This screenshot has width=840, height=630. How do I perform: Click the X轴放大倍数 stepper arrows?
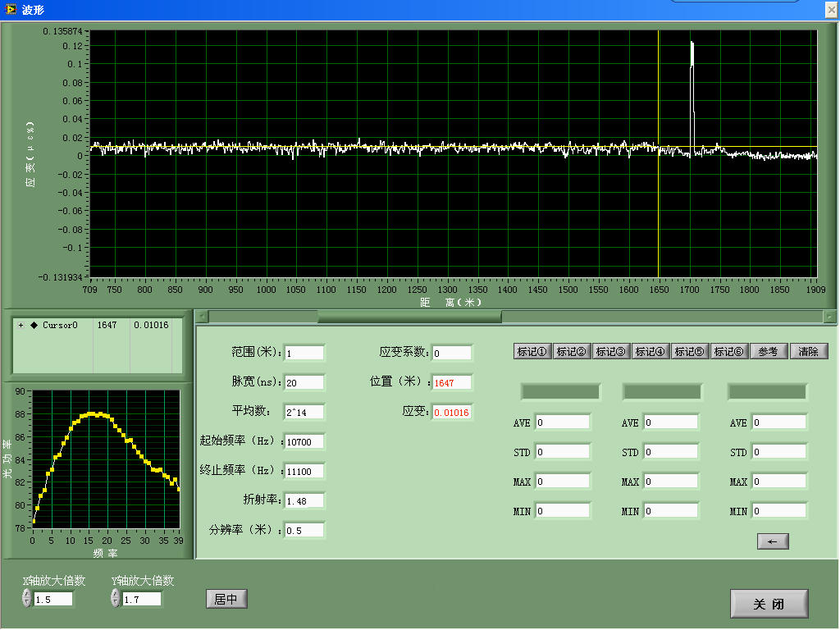tap(27, 598)
